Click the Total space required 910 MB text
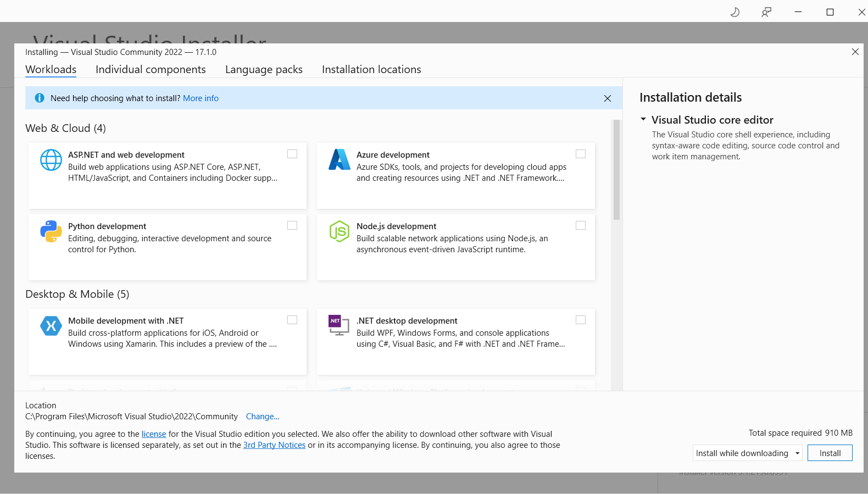The image size is (868, 494). click(x=800, y=433)
